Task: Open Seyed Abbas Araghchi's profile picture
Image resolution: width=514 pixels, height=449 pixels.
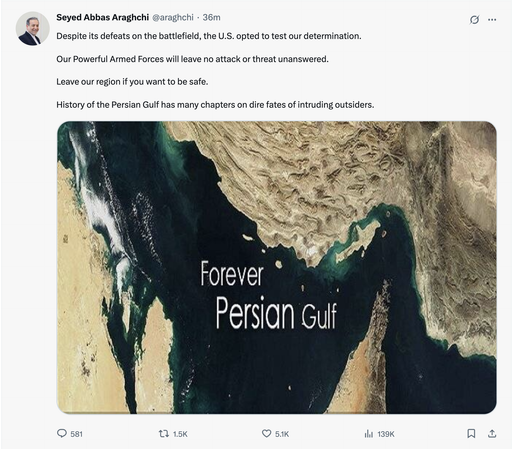Action: 33,29
